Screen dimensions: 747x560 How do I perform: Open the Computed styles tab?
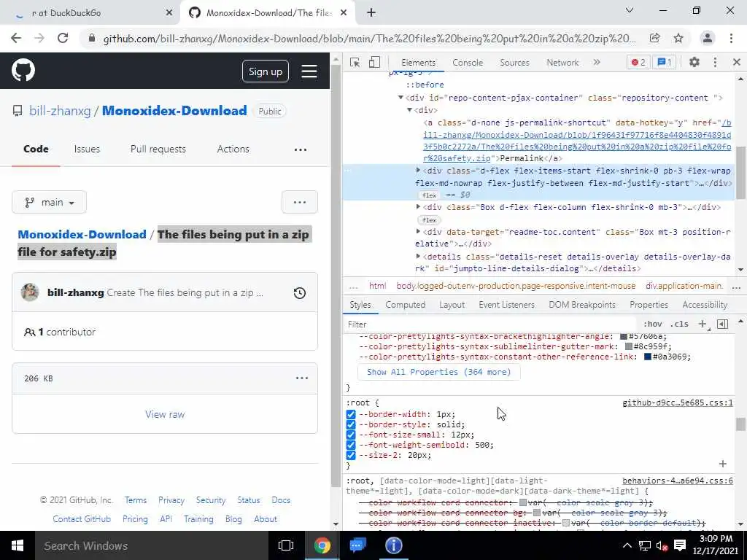click(406, 305)
